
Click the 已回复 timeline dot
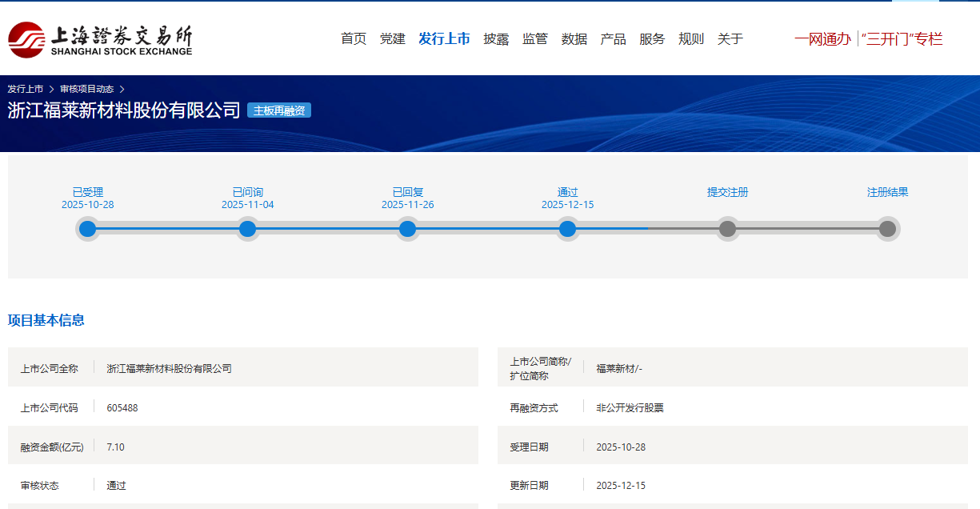click(408, 229)
